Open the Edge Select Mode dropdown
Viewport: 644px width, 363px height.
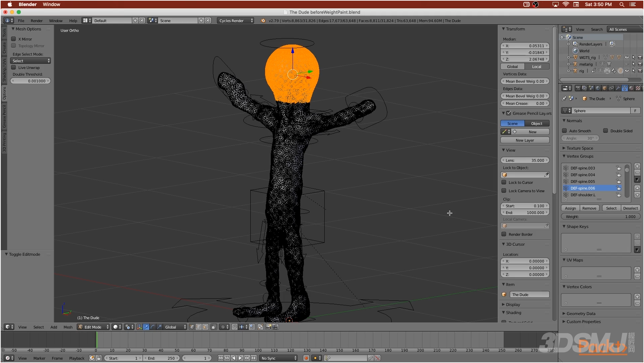click(x=30, y=61)
